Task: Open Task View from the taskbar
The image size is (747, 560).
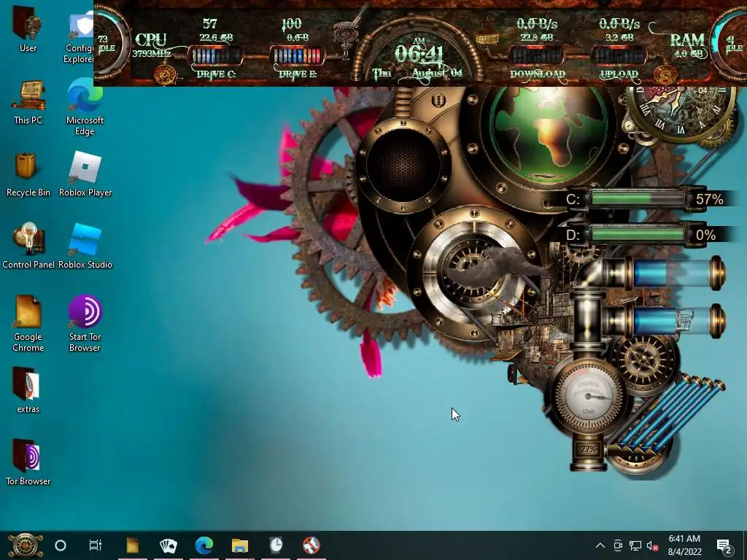Action: pos(96,545)
